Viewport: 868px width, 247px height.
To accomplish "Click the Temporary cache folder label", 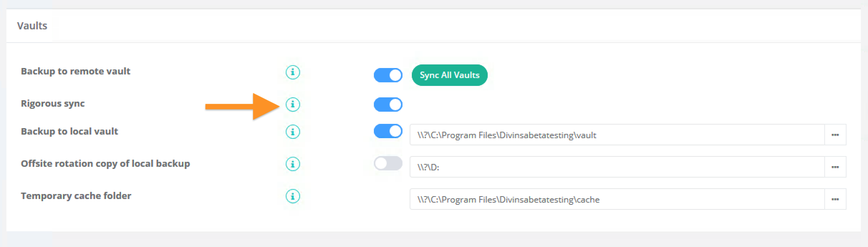I will (76, 196).
